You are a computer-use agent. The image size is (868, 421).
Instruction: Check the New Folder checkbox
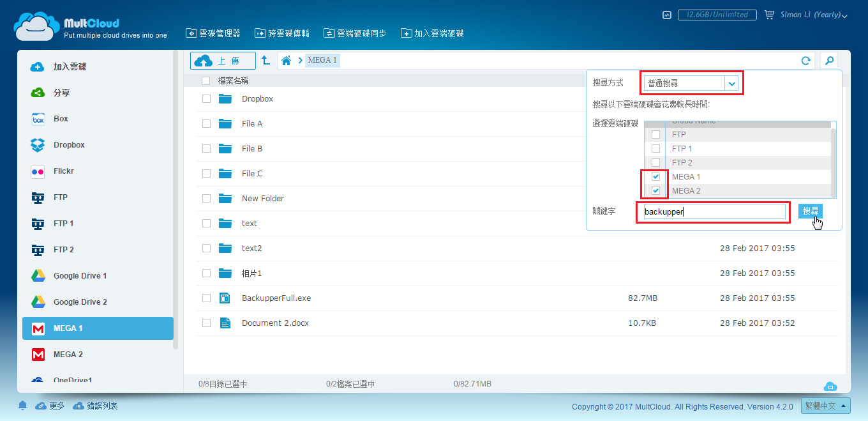coord(206,198)
